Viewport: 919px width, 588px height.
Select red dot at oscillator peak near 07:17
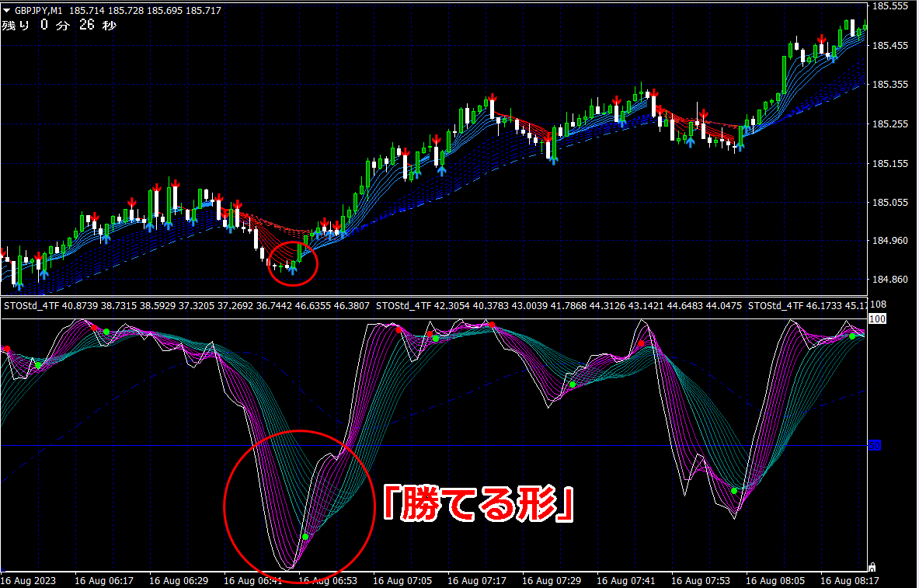point(493,324)
